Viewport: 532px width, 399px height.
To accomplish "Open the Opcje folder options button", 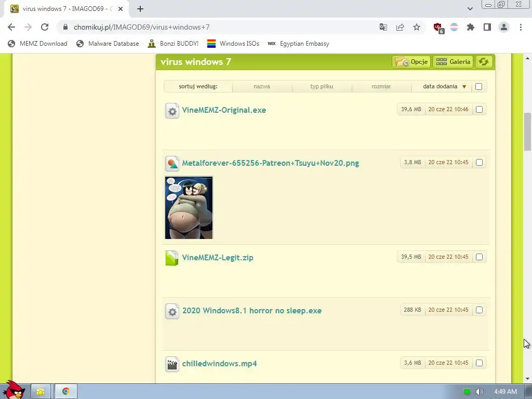I will [411, 62].
